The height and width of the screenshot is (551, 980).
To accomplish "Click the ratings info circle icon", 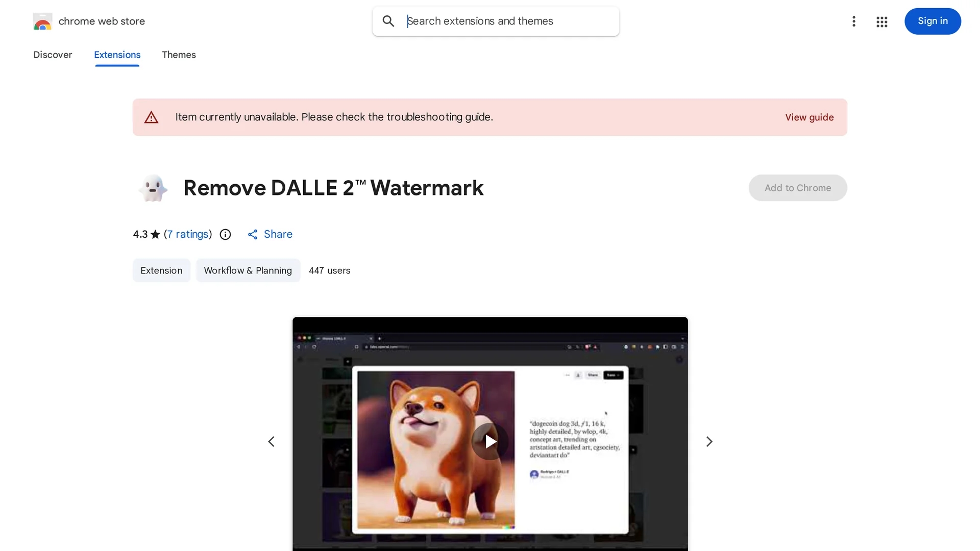I will (x=225, y=234).
